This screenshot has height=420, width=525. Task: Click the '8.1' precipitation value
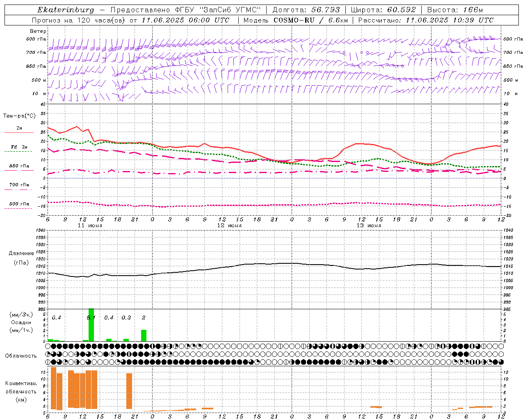coord(91,318)
